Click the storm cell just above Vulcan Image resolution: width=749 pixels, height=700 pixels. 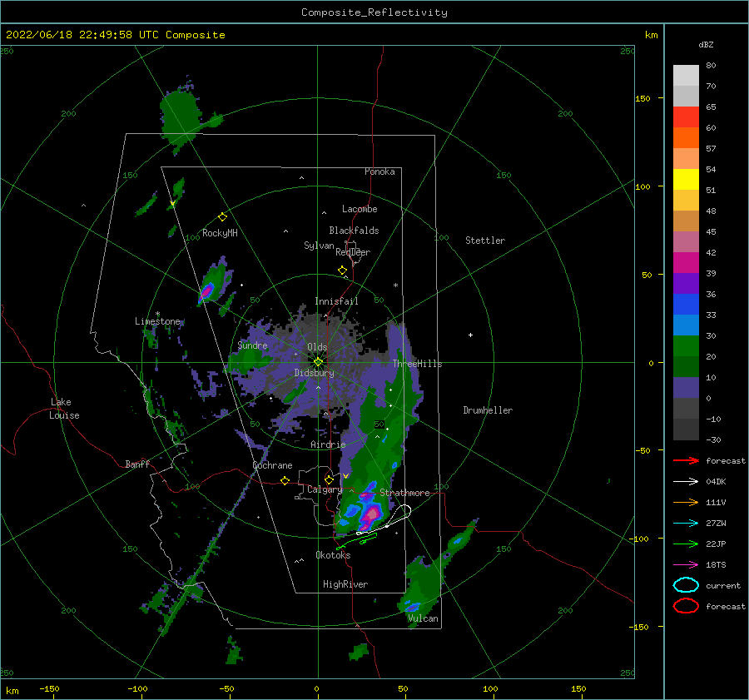coord(412,608)
